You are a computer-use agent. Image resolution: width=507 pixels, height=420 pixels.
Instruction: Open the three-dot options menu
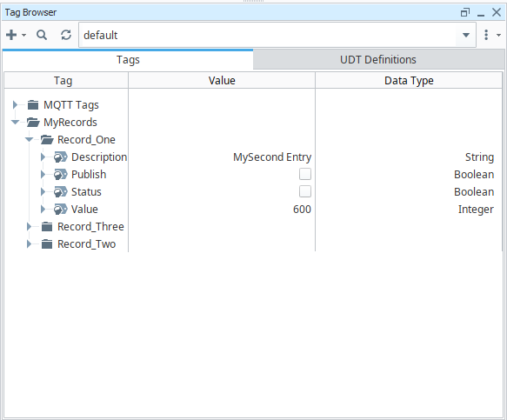tap(486, 35)
